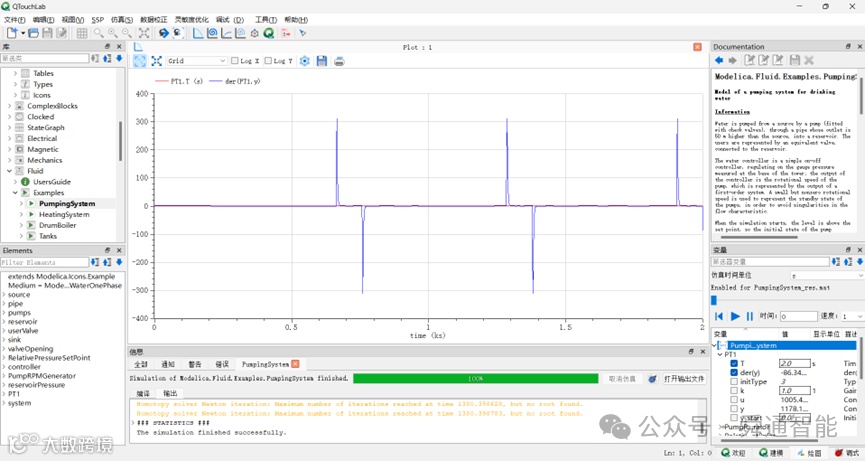Open new parametric plot window
This screenshot has width=865, height=461.
[212, 33]
